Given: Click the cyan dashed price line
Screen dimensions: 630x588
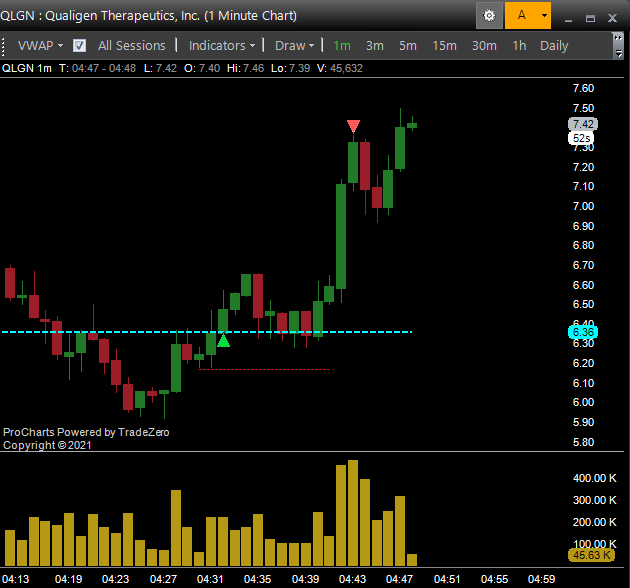Looking at the screenshot, I should click(x=207, y=332).
